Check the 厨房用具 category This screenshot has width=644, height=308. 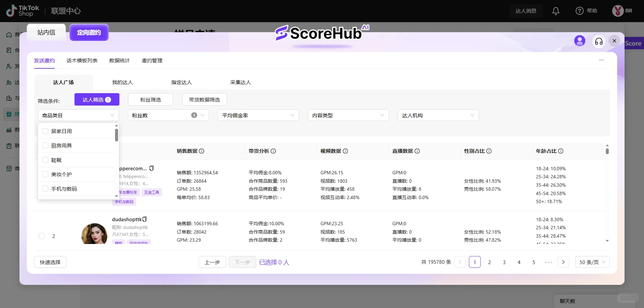(x=45, y=145)
